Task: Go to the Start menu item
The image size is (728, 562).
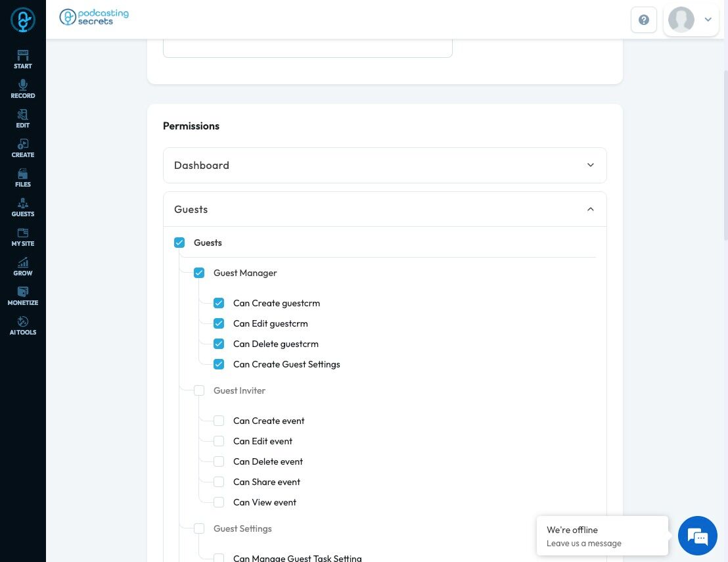Action: click(x=23, y=59)
